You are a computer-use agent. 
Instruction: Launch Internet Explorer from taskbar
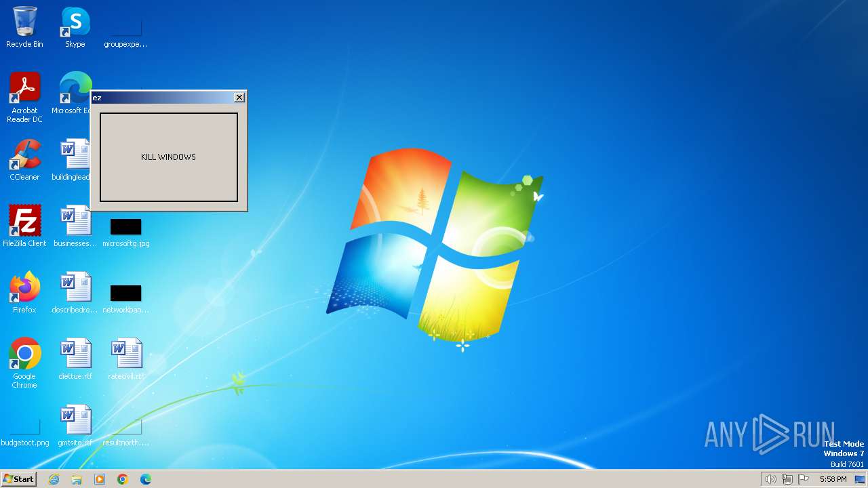click(54, 479)
